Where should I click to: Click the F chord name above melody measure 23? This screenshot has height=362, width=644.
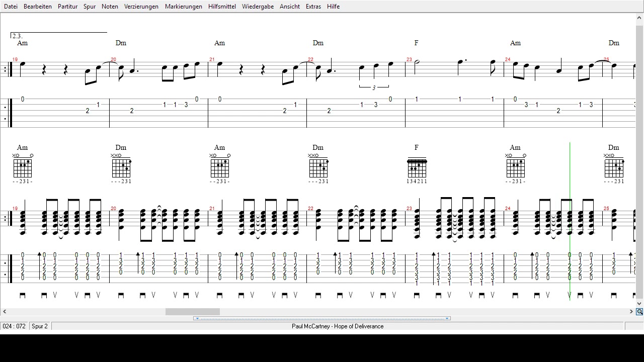[x=417, y=43]
